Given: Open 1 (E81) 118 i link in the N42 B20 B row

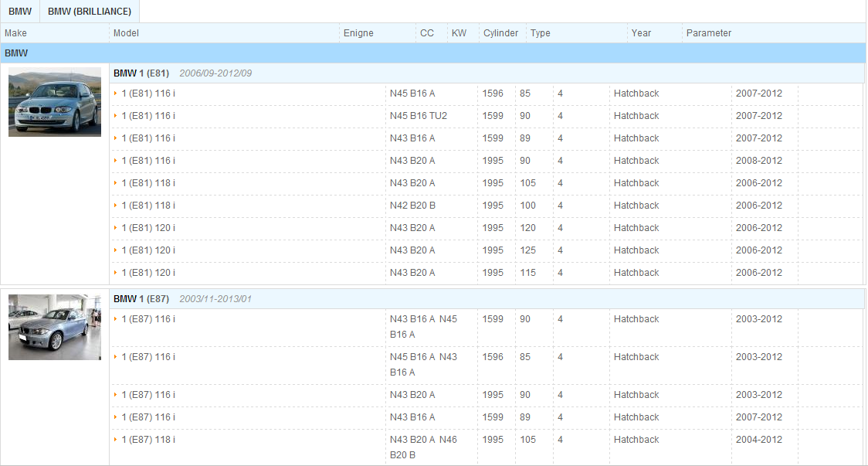Looking at the screenshot, I should (x=148, y=206).
